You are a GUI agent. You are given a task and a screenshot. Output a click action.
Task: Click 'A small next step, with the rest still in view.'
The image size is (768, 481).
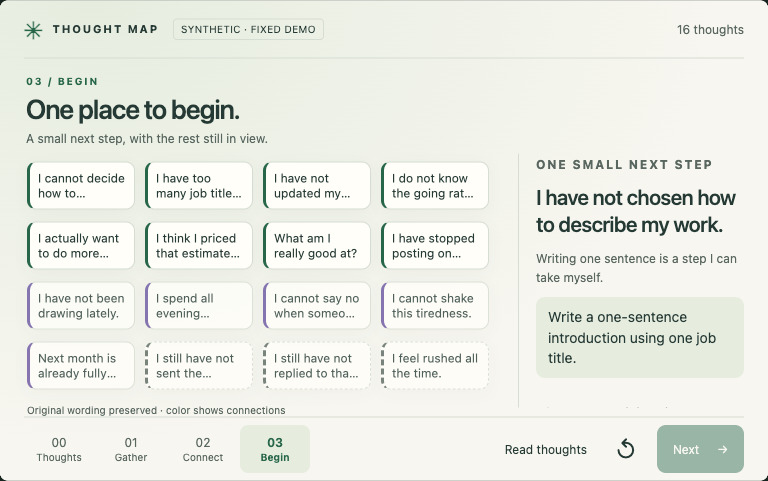[147, 139]
